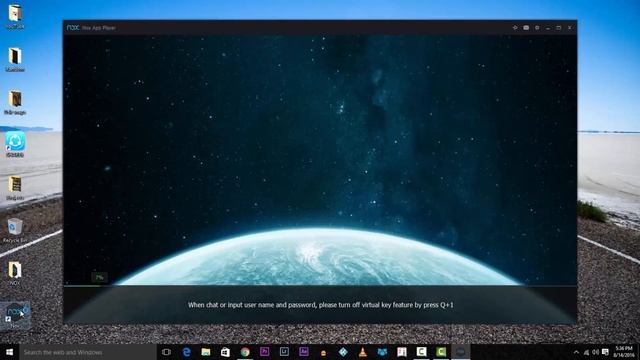This screenshot has width=640, height=360.
Task: Click the 7% loading percentage label
Action: tap(100, 278)
